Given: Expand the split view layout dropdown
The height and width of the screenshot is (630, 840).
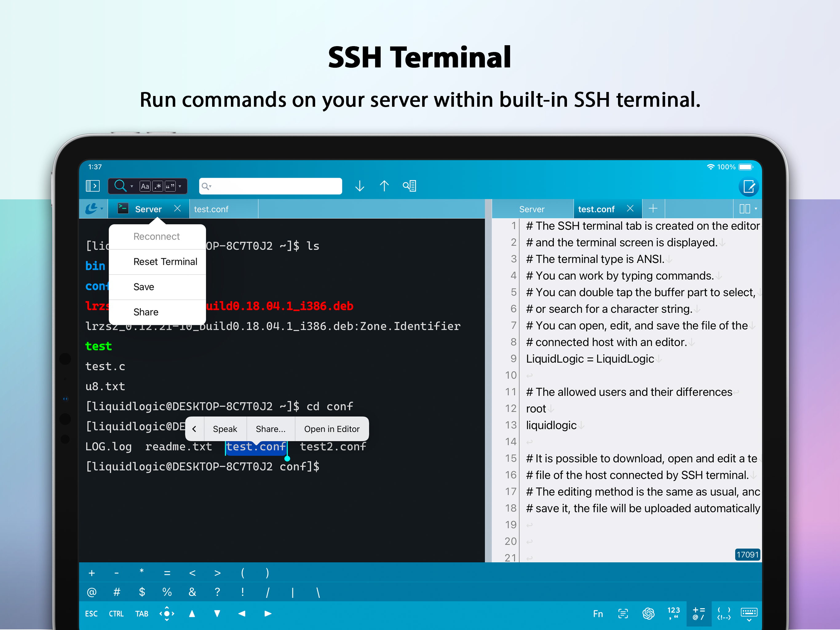Looking at the screenshot, I should pyautogui.click(x=748, y=209).
